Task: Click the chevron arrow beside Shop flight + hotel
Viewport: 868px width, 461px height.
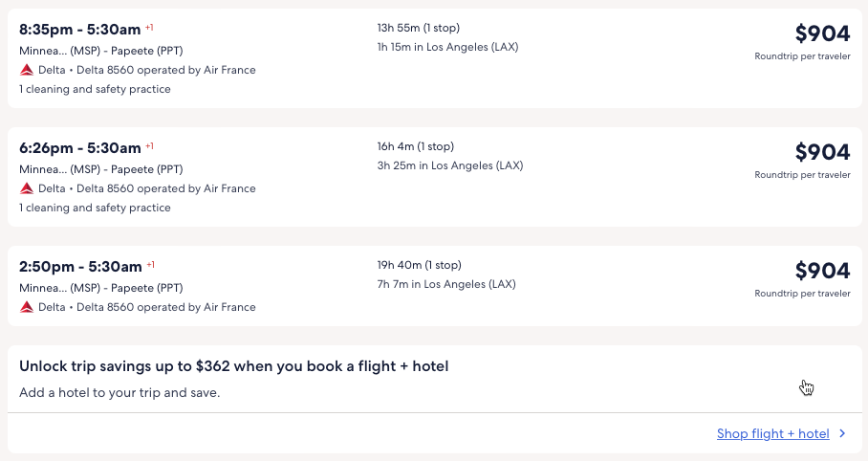Action: tap(842, 433)
